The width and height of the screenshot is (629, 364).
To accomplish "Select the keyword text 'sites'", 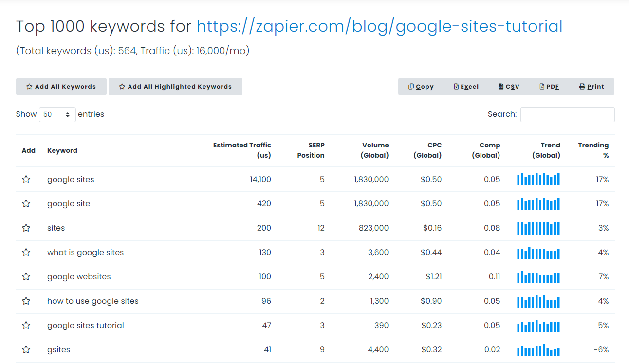I will pyautogui.click(x=56, y=228).
